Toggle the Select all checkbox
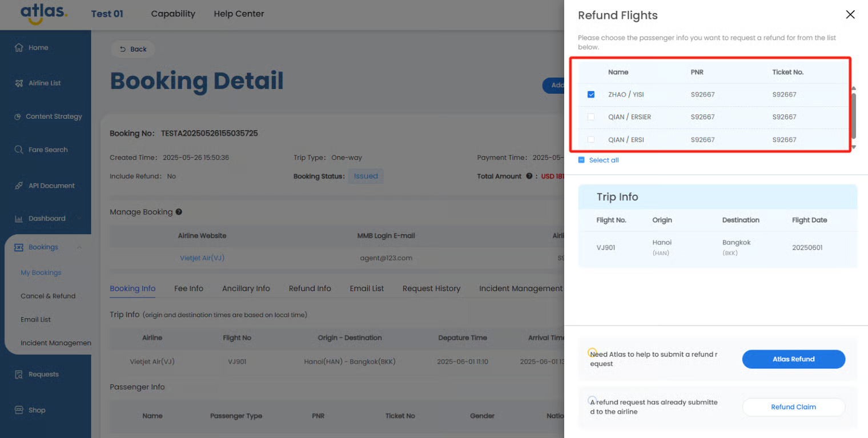This screenshot has width=868, height=438. pyautogui.click(x=581, y=160)
